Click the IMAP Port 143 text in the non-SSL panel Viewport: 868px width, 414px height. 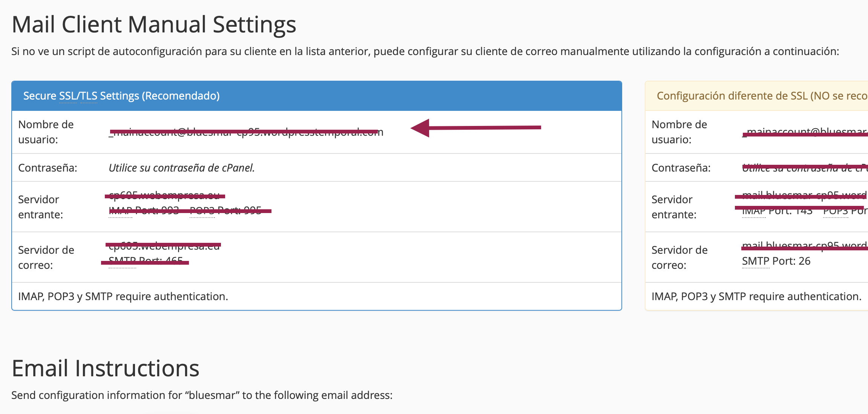tap(777, 210)
